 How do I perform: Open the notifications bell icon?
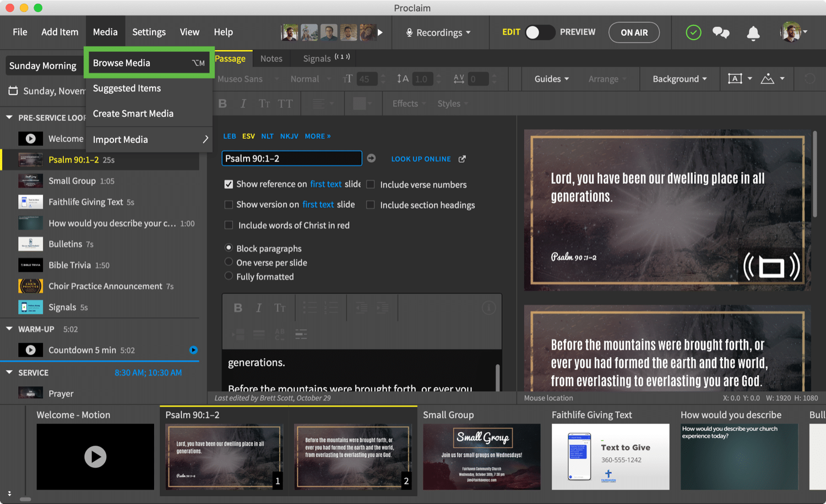753,33
